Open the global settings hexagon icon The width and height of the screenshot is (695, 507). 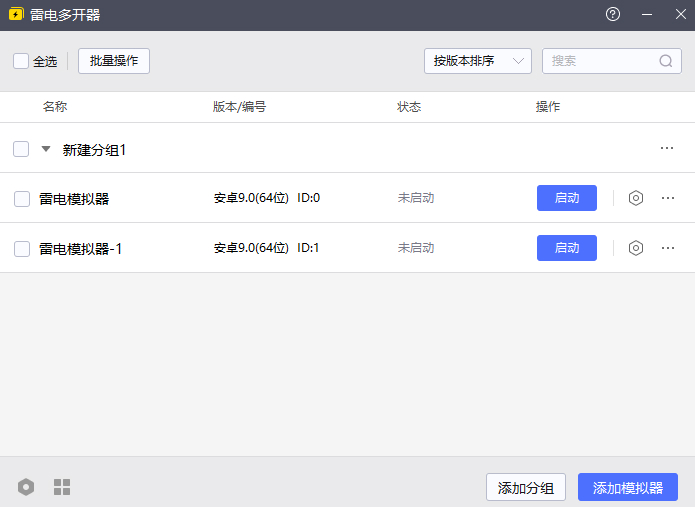(x=26, y=487)
